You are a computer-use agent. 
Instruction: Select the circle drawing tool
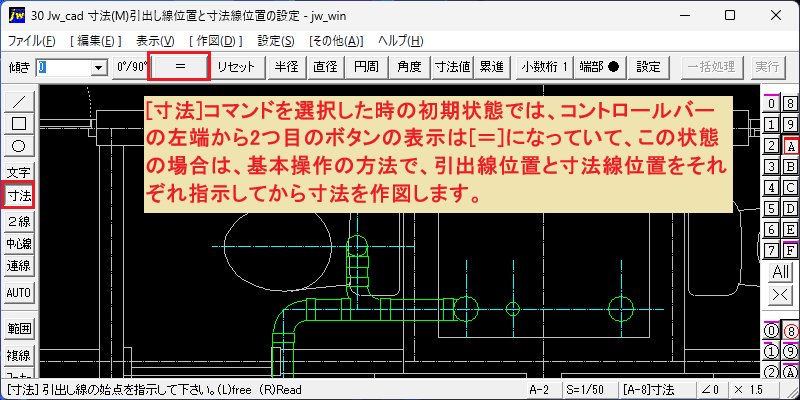click(19, 146)
